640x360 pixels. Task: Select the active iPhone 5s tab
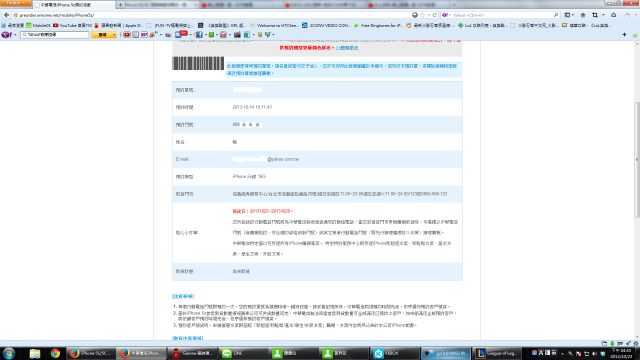click(x=73, y=5)
